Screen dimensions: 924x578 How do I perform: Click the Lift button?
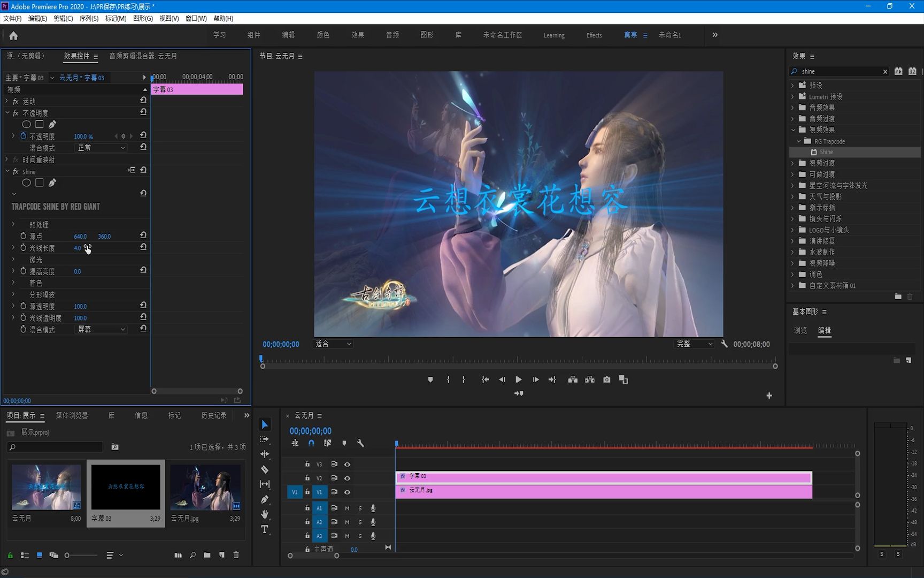pyautogui.click(x=573, y=379)
